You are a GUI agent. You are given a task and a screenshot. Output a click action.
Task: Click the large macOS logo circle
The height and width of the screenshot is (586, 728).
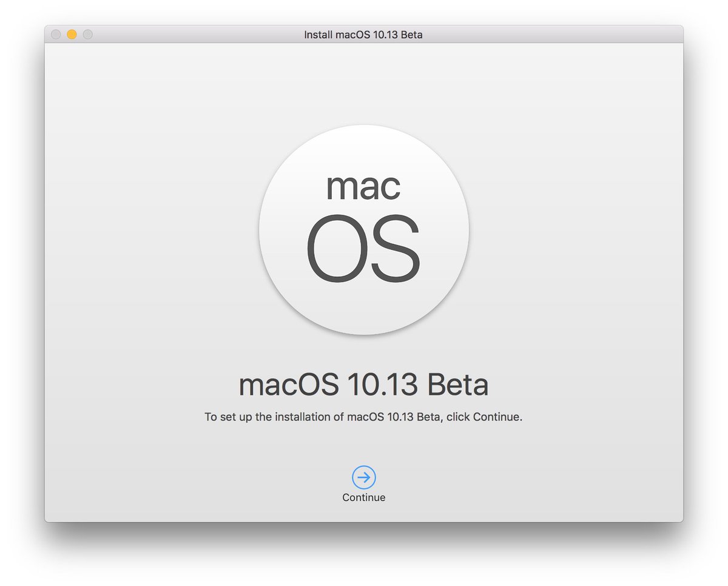(363, 230)
